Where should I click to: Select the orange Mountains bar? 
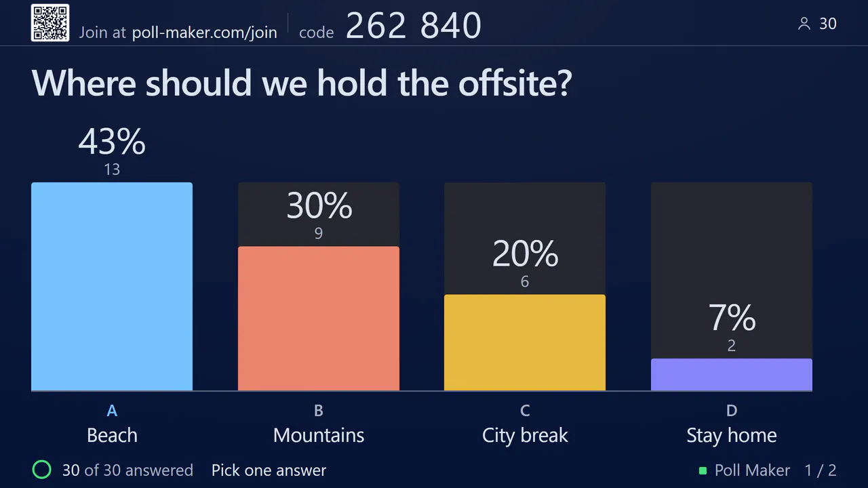point(319,319)
